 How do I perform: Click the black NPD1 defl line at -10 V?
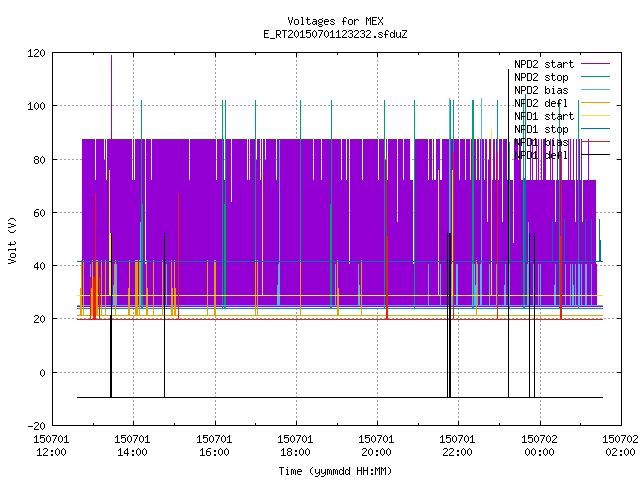click(340, 397)
